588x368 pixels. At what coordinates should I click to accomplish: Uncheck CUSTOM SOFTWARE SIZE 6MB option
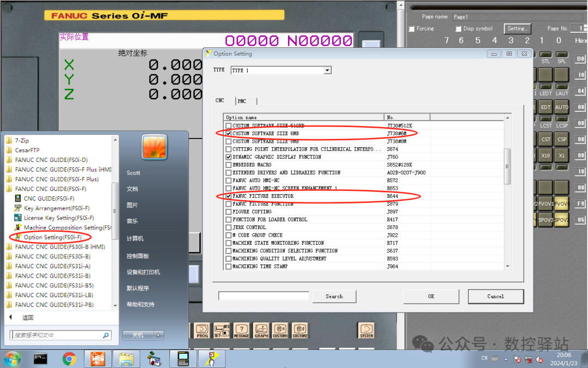point(228,133)
